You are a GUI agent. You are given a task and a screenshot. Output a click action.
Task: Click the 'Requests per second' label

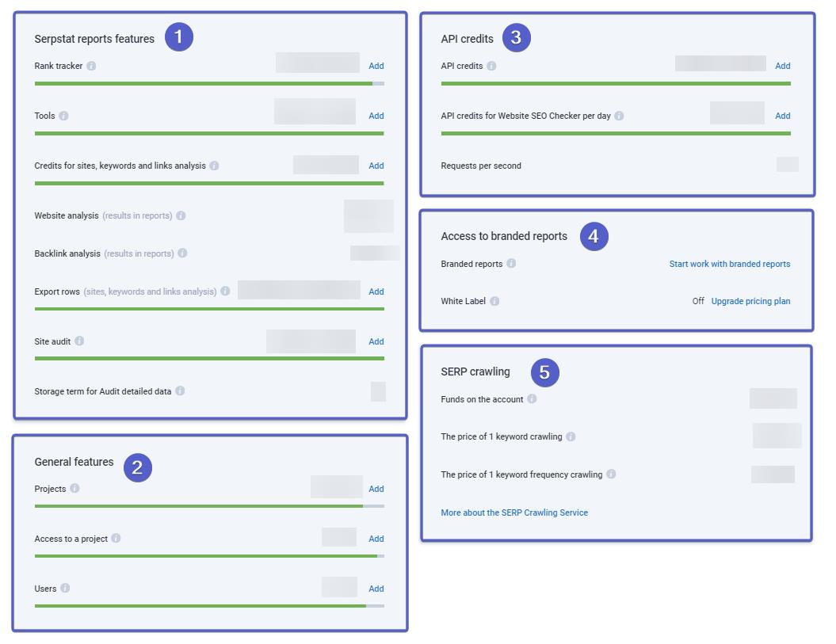pos(481,166)
